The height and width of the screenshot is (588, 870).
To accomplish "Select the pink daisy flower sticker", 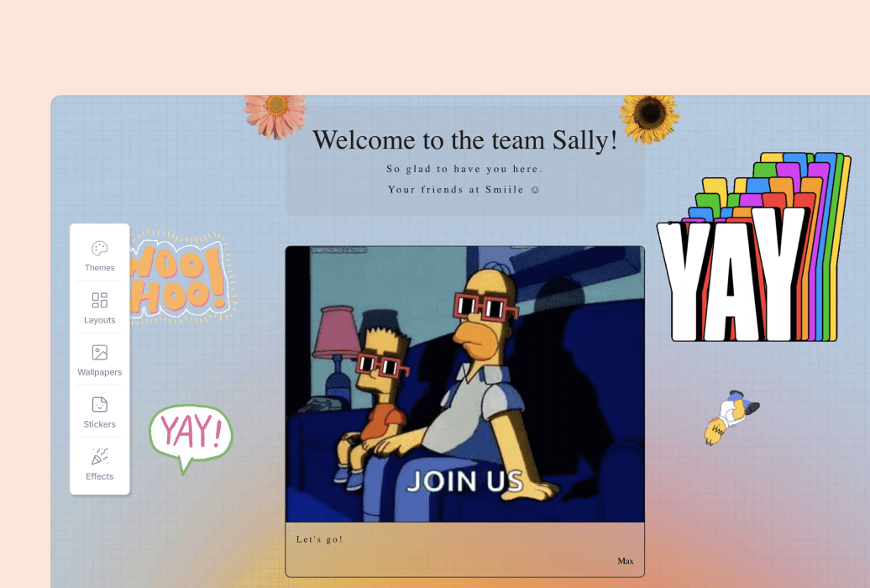I will [x=275, y=115].
